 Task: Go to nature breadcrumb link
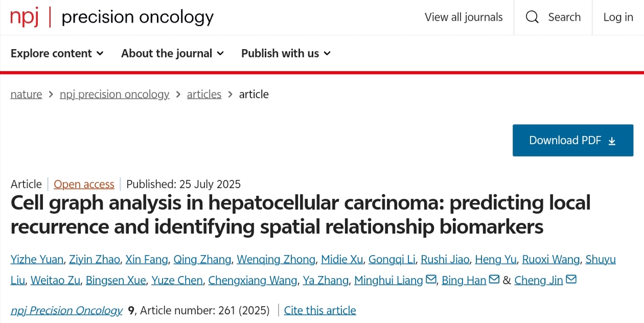26,94
